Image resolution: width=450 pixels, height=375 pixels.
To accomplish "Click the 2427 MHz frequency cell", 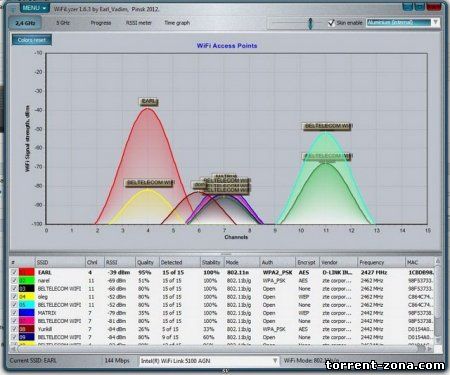I will 374,272.
